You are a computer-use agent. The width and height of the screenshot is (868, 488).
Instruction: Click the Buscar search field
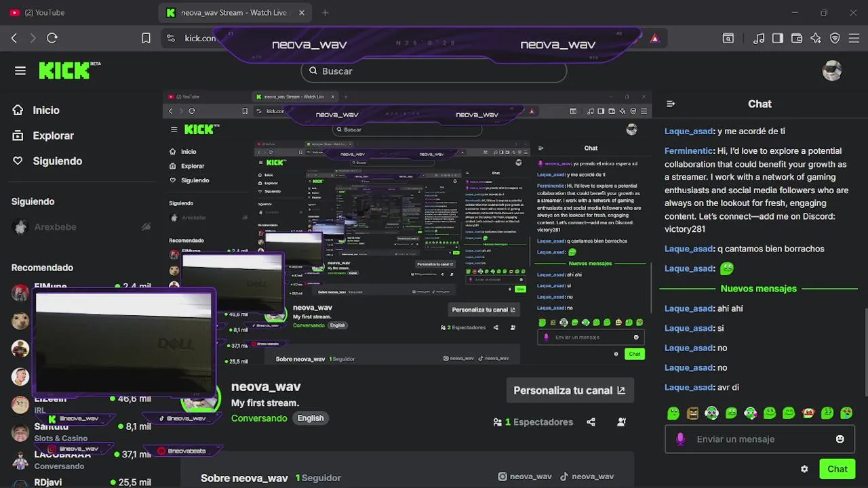[434, 70]
